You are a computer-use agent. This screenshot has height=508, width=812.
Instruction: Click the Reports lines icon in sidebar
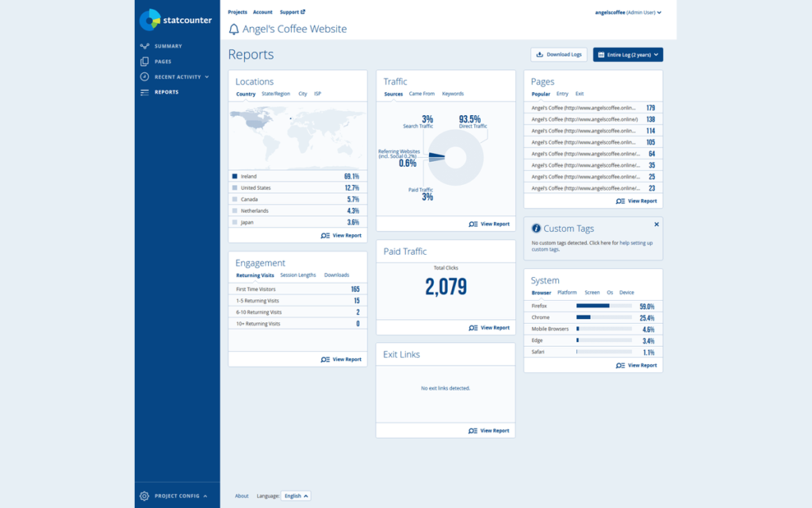tap(144, 92)
